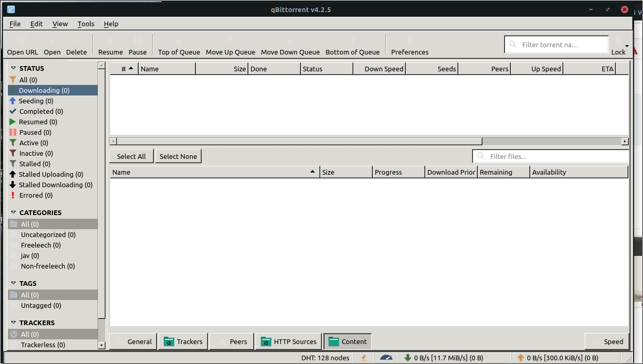Open the dropdown arrow beside Lock

coord(627,46)
